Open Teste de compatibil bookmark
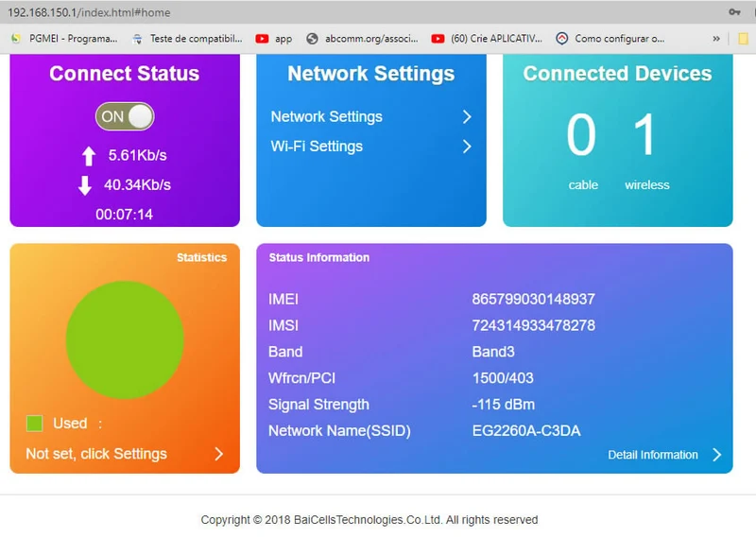756x555 pixels. 187,39
